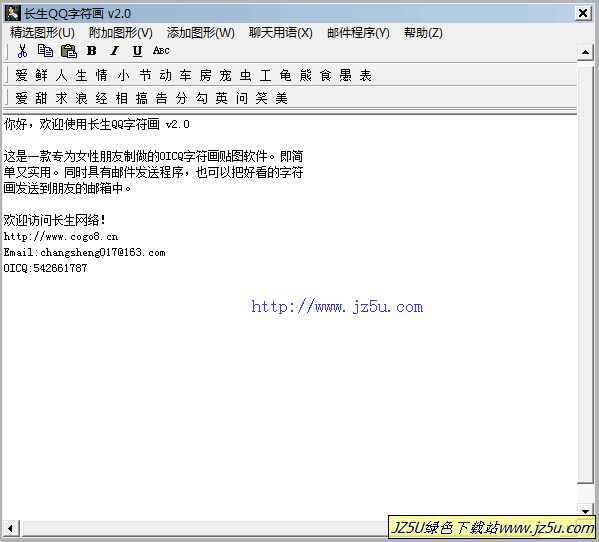Image resolution: width=599 pixels, height=542 pixels.
Task: Select the 节 graphic button
Action: (x=145, y=75)
